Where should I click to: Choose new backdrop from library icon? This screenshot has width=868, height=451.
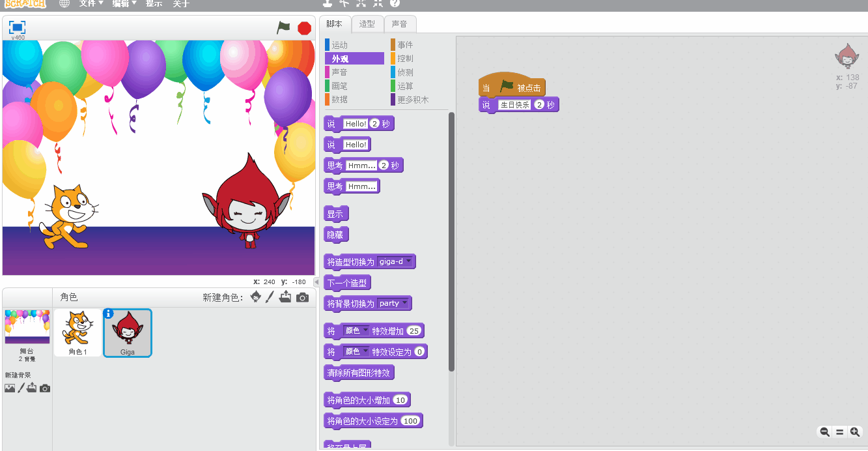10,388
